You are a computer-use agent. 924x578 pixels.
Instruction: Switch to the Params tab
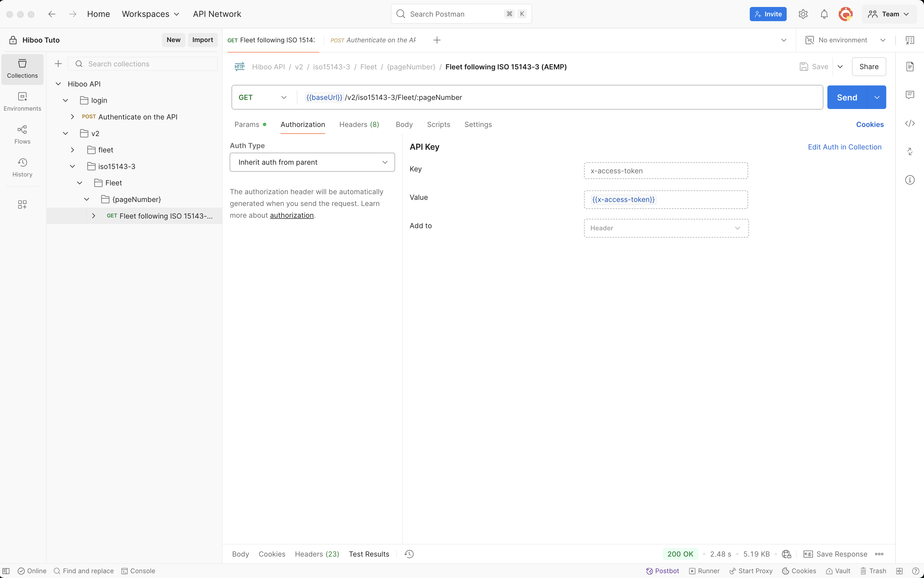250,124
